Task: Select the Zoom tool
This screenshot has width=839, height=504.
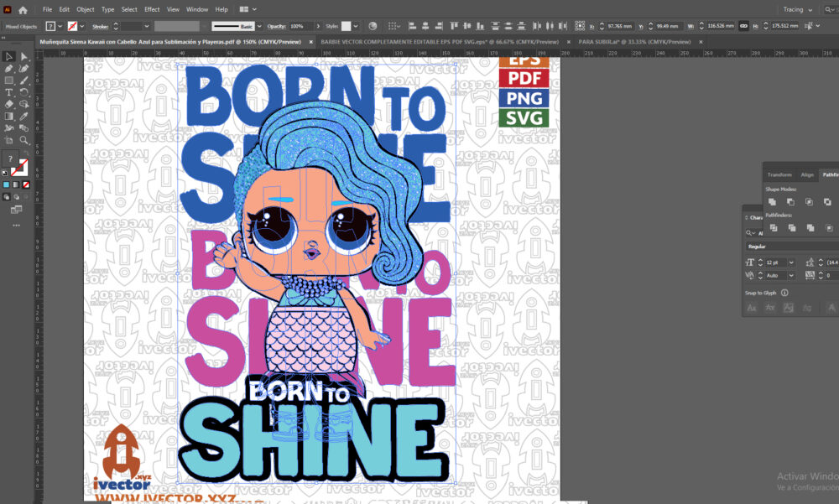Action: (24, 140)
